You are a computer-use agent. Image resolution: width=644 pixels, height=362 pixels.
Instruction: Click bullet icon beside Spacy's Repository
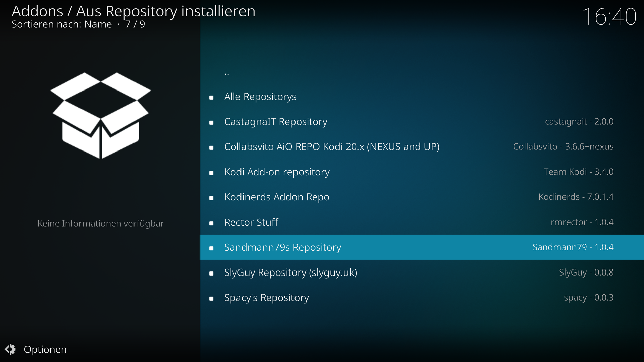click(211, 299)
